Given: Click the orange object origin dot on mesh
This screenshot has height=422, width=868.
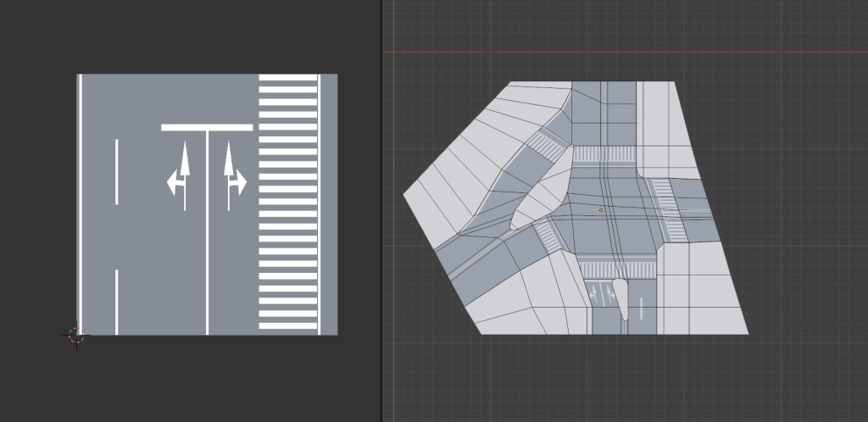Looking at the screenshot, I should click(601, 210).
